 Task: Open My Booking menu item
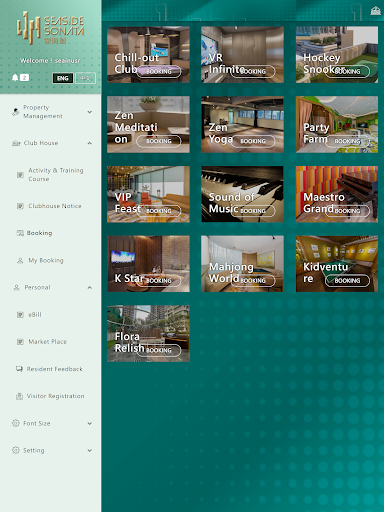[46, 260]
